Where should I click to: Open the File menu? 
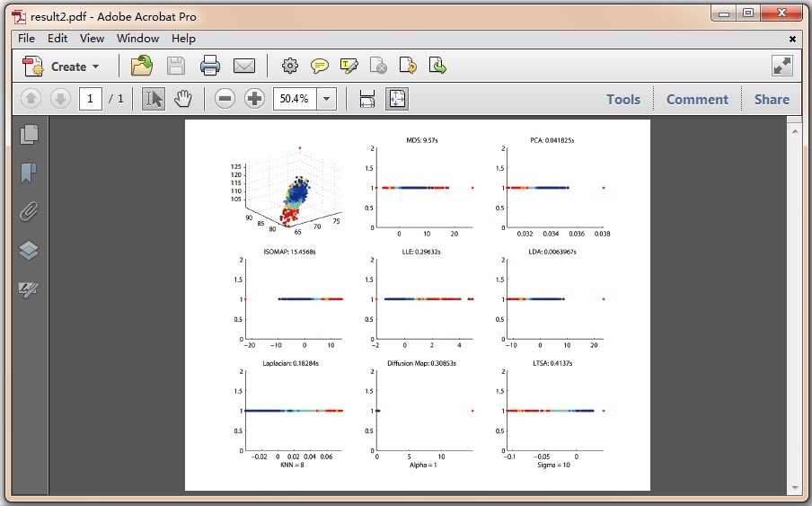(26, 39)
